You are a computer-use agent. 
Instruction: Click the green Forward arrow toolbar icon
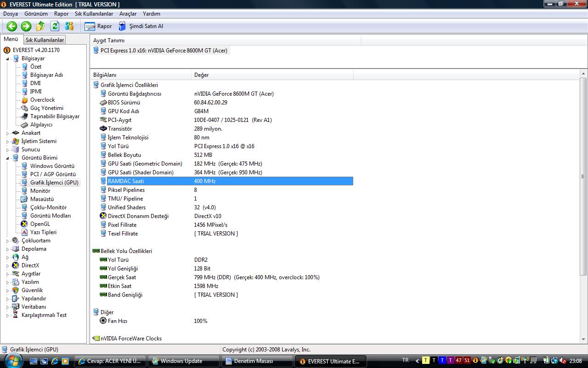(26, 26)
